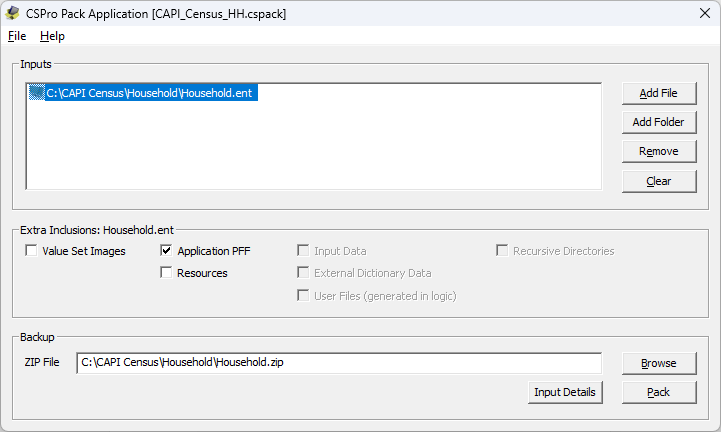721x432 pixels.
Task: Browse for the backup ZIP file location
Action: (x=658, y=362)
